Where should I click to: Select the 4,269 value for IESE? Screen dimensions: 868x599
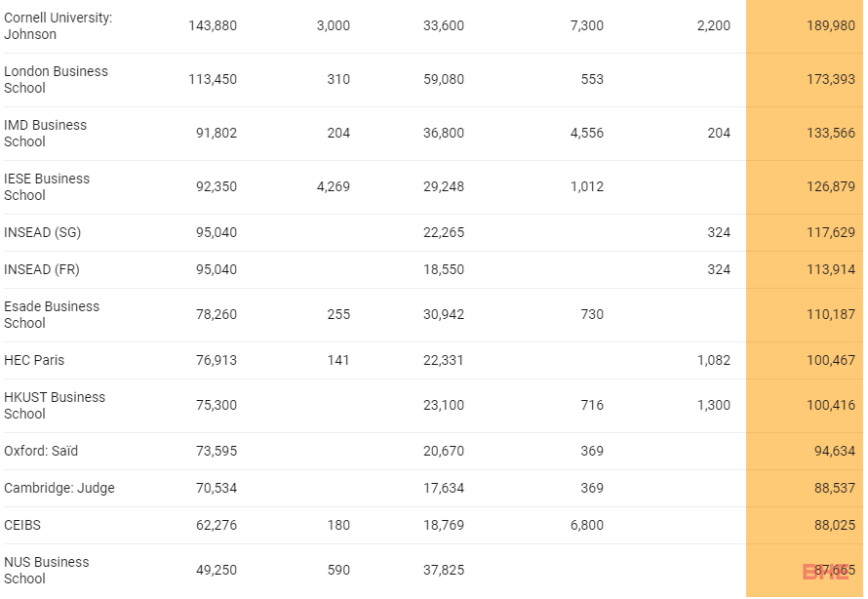(x=334, y=187)
